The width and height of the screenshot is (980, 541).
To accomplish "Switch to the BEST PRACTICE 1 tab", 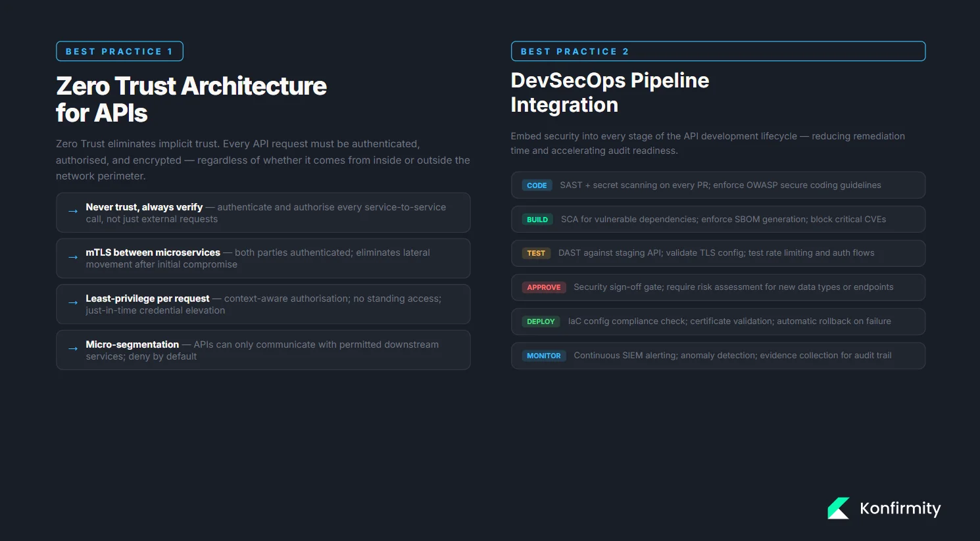I will (x=119, y=51).
